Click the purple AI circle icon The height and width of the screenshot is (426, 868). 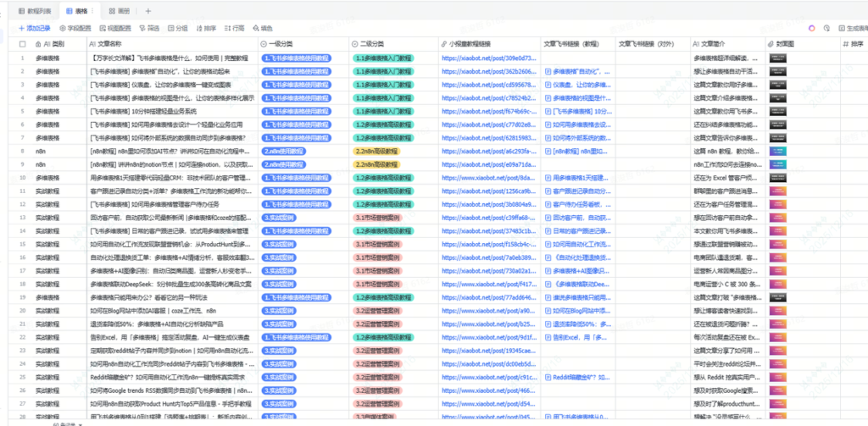click(812, 28)
